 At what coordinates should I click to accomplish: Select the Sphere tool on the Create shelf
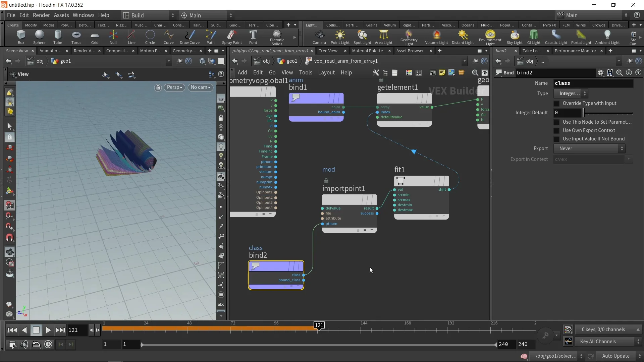(39, 37)
